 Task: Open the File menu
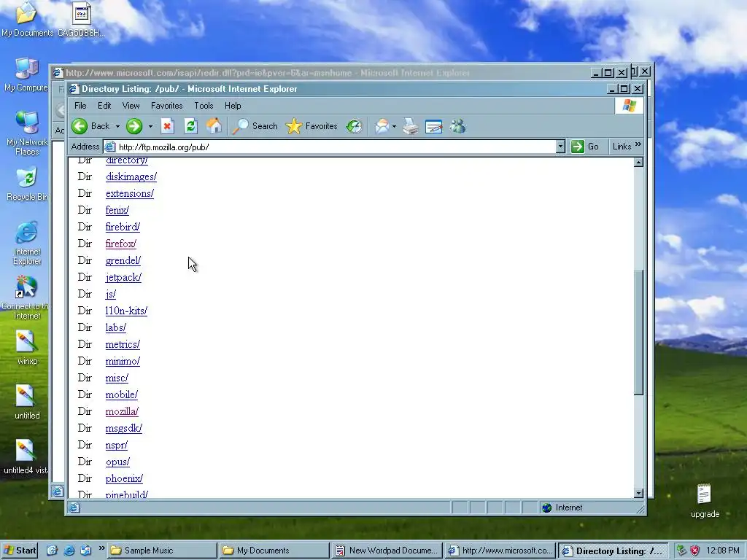tap(80, 106)
